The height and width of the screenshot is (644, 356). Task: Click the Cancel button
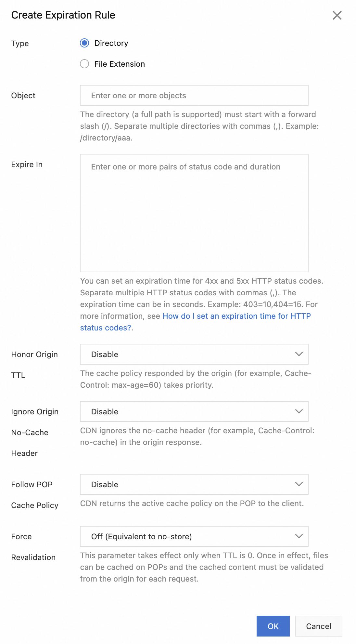tap(319, 626)
